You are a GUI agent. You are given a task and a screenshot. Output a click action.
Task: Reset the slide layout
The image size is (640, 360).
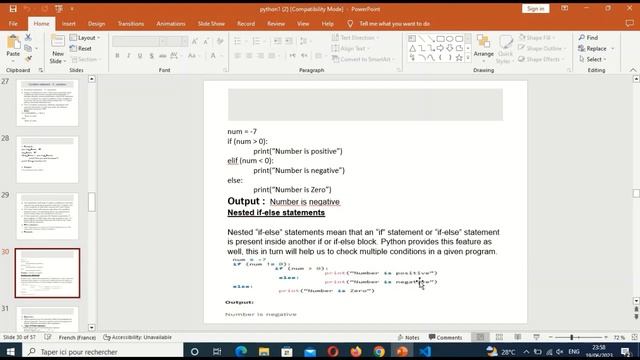point(81,48)
